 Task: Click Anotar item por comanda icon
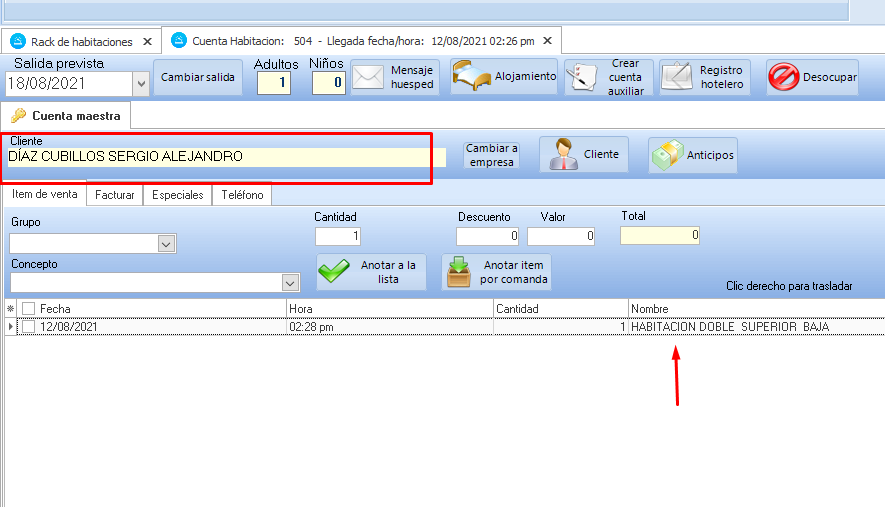coord(459,272)
